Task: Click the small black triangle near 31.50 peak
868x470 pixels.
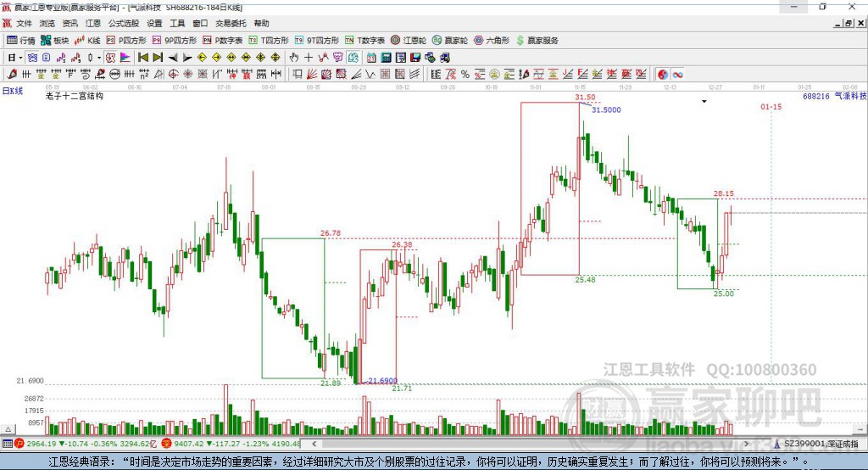Action: (x=704, y=102)
